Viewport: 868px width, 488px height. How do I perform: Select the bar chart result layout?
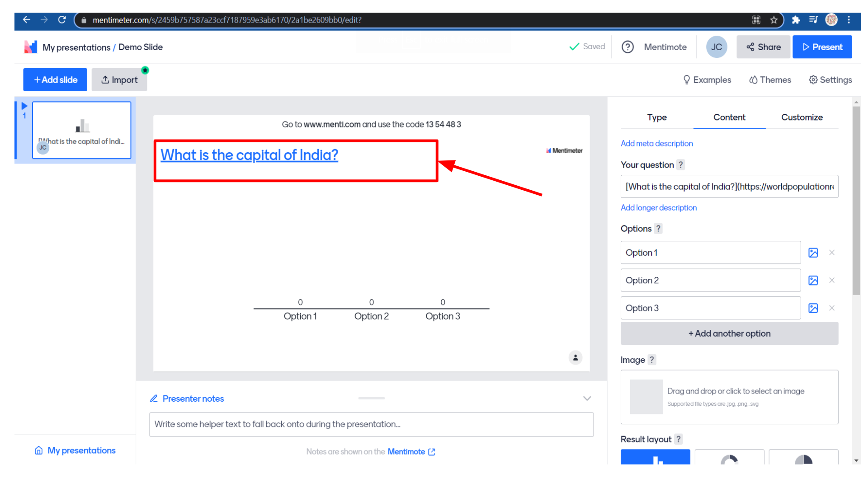(x=655, y=457)
